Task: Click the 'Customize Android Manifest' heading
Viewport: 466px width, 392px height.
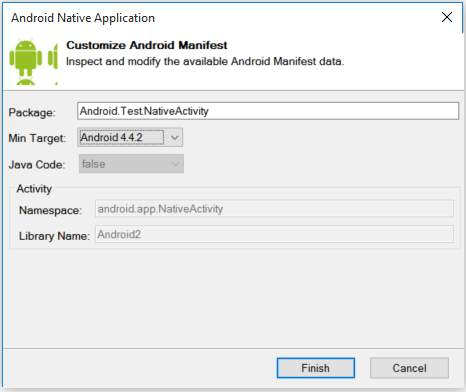Action: pyautogui.click(x=147, y=45)
